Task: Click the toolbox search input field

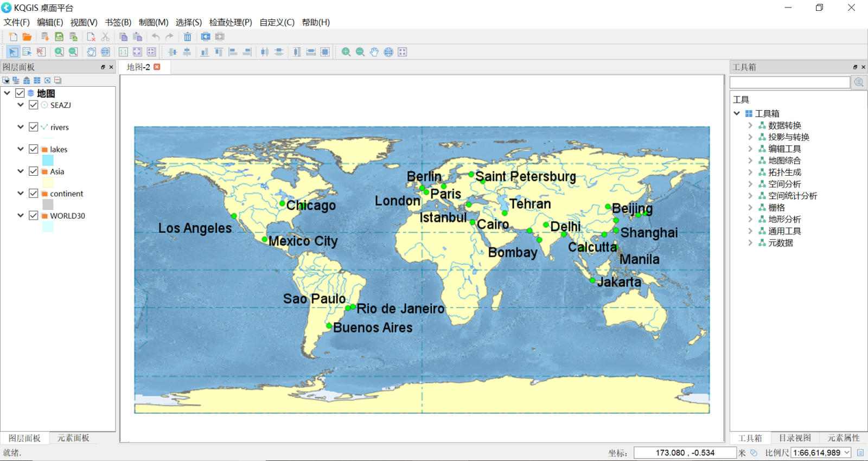Action: coord(790,82)
